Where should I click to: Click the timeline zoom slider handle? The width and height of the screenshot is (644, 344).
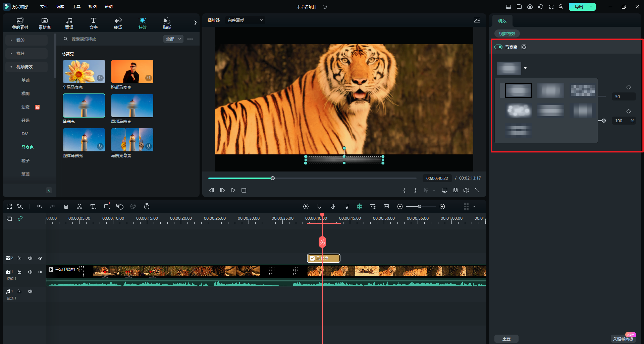point(419,206)
